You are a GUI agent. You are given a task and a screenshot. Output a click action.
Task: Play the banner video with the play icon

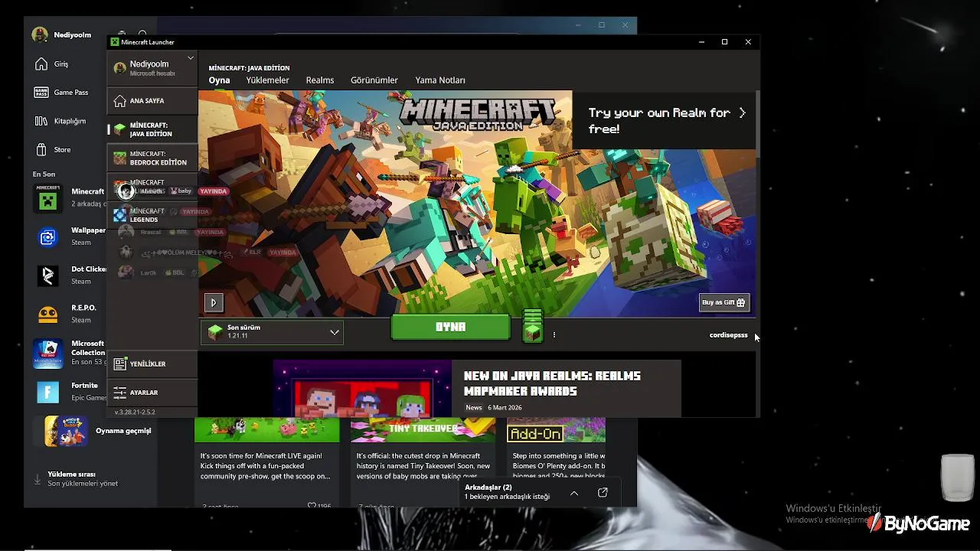tap(214, 302)
